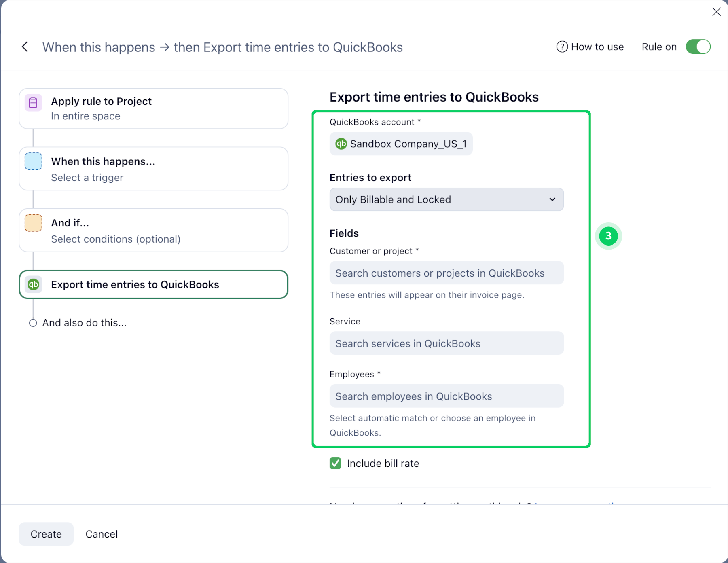Click the Create button

coord(46,534)
